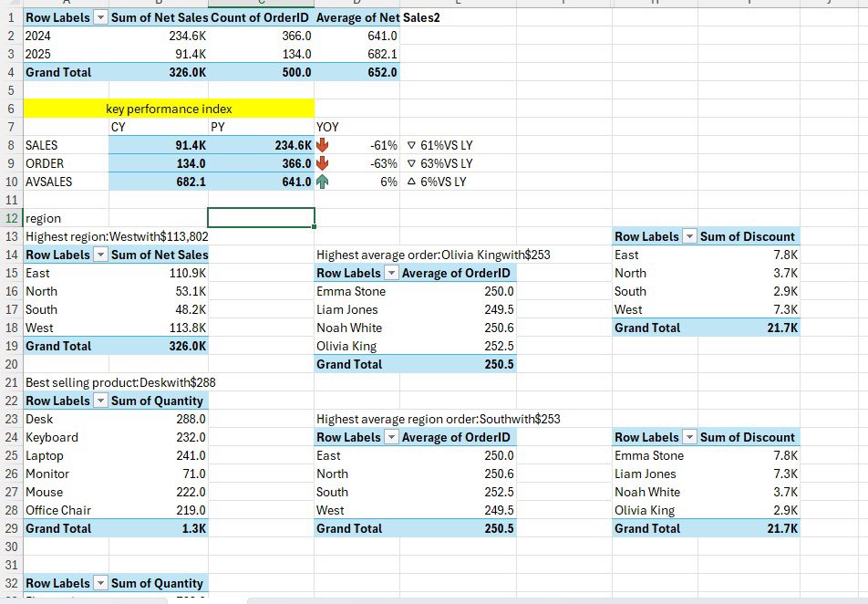
Task: Open Row Labels dropdown above East average OrderID
Action: [391, 437]
